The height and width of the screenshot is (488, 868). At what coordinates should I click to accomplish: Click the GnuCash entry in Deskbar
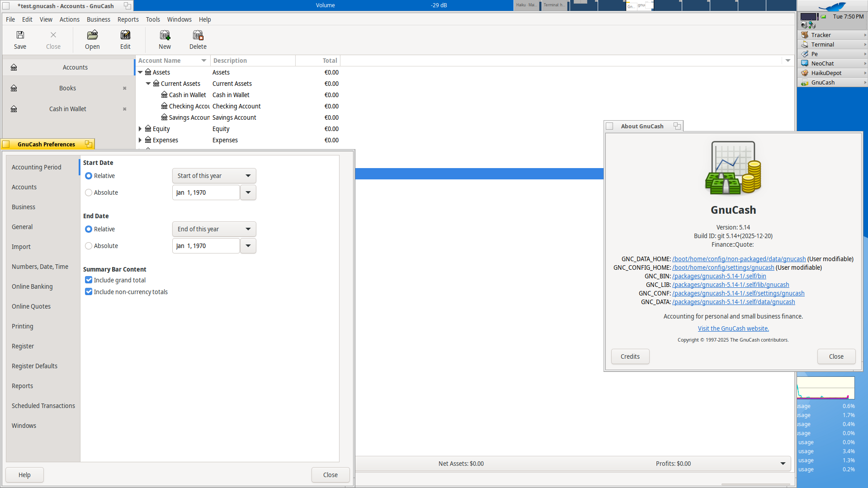click(x=832, y=82)
